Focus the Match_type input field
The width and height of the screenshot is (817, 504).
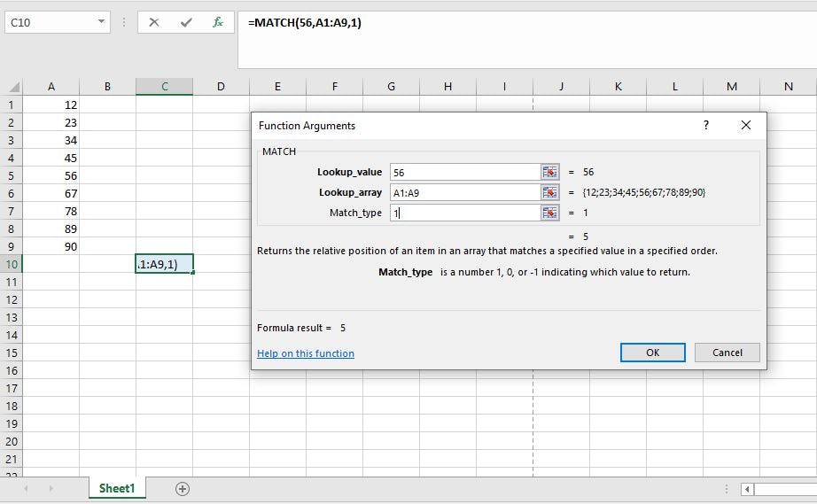465,213
